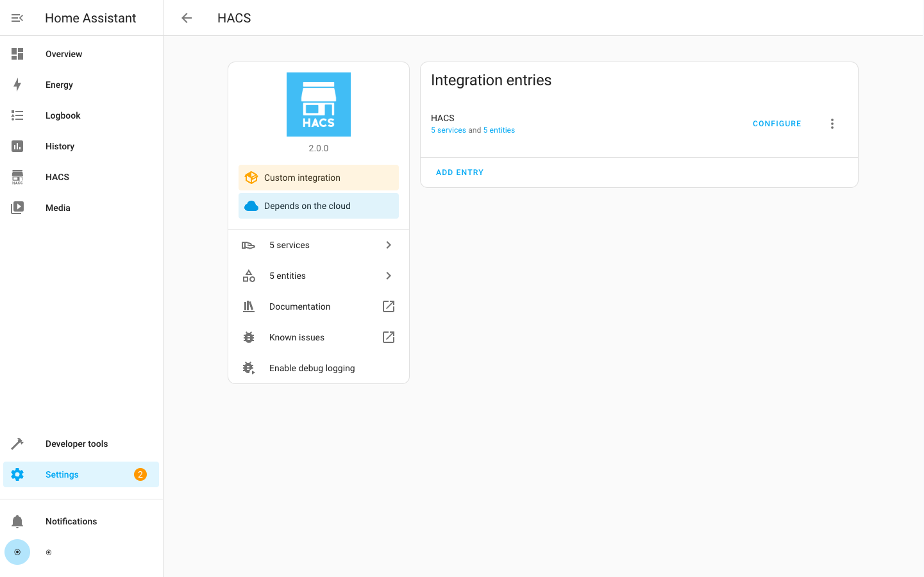The width and height of the screenshot is (924, 577).
Task: Select History in the sidebar
Action: click(x=17, y=146)
